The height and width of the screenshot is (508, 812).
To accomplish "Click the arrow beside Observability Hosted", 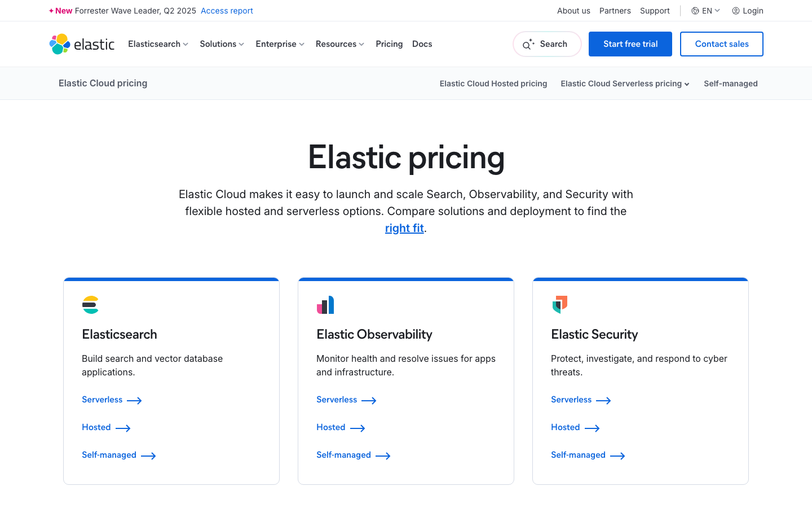I will (x=358, y=428).
